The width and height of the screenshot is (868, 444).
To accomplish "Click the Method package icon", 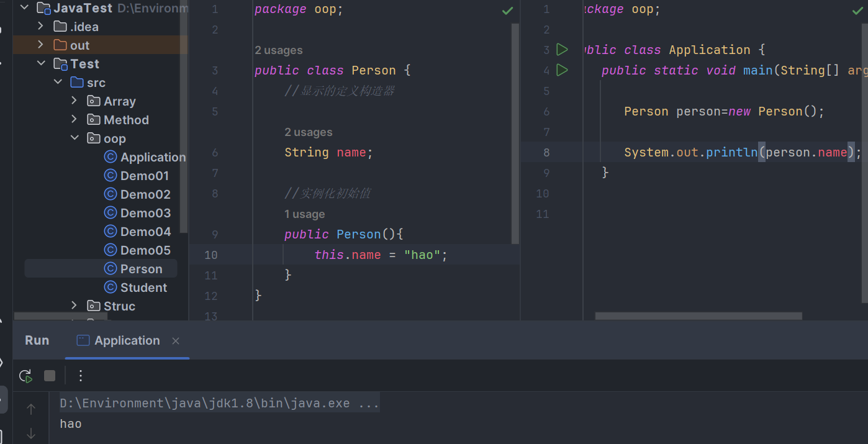I will pos(94,120).
